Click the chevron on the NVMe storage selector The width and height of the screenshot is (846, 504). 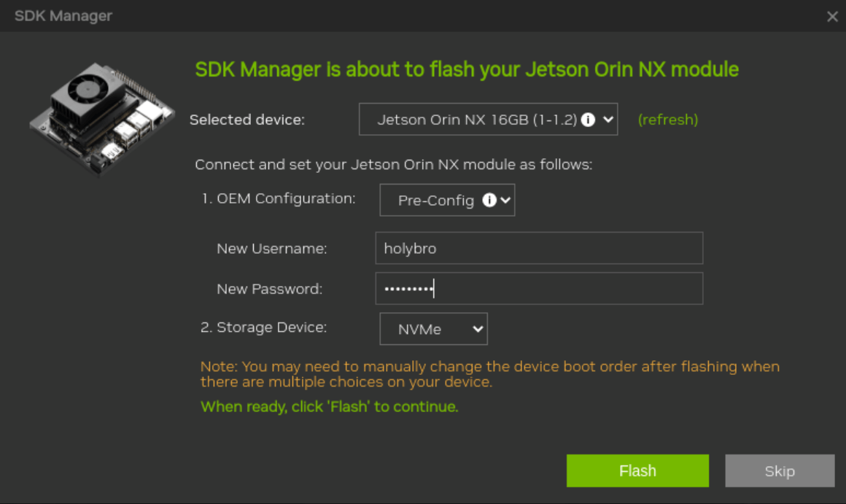tap(476, 328)
